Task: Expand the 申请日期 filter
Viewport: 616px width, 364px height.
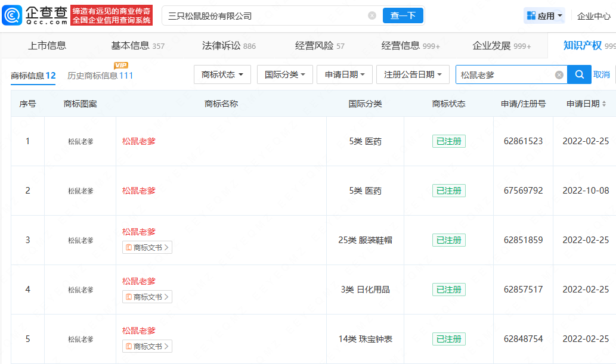Action: pyautogui.click(x=345, y=74)
